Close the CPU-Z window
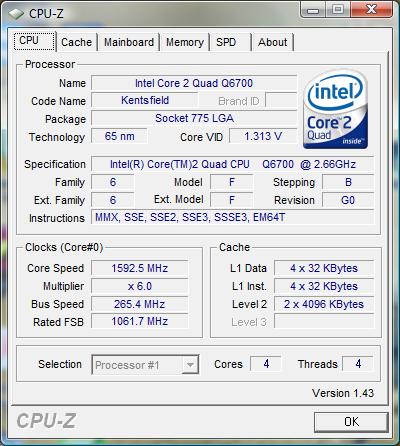Screen dimensions: 400x446 [x=371, y=9]
